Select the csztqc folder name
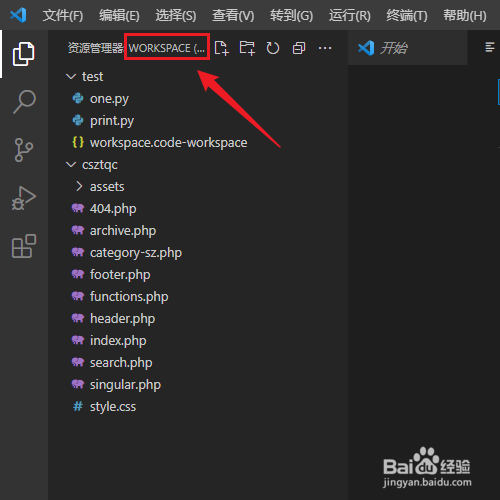500x500 pixels. point(100,165)
